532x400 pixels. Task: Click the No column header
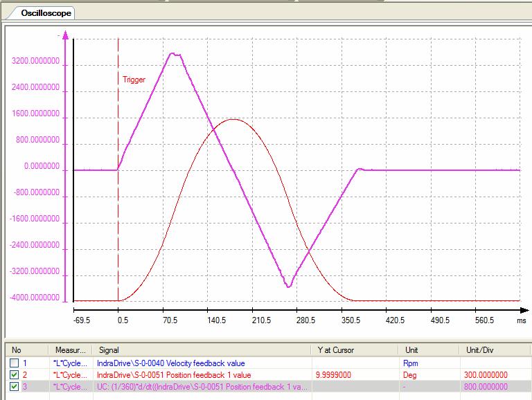tap(26, 350)
